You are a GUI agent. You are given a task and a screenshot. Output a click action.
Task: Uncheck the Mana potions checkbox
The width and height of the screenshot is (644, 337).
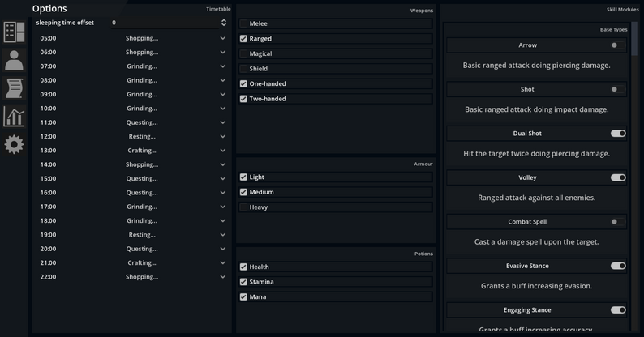tap(243, 297)
